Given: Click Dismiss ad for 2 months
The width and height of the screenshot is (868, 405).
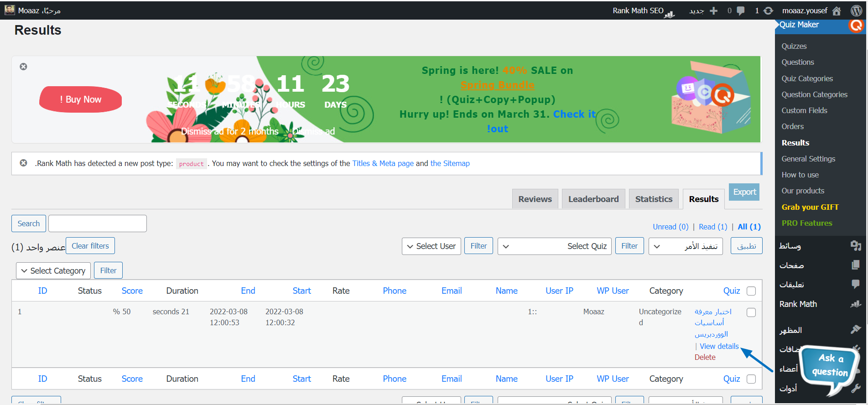Looking at the screenshot, I should (230, 131).
